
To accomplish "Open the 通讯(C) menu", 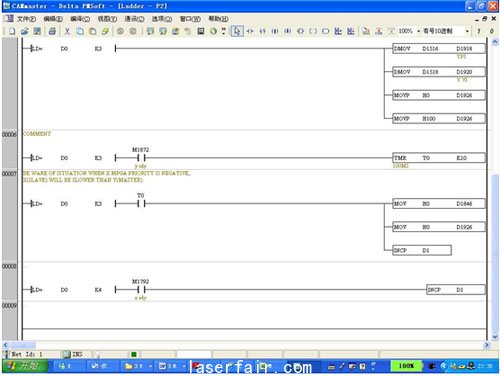I will pos(135,19).
